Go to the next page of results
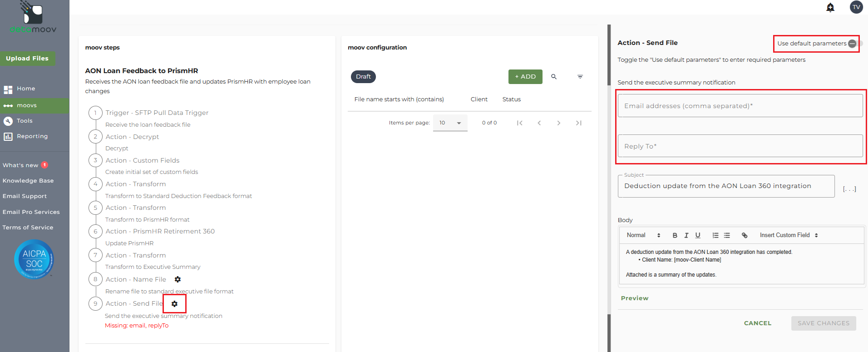This screenshot has height=352, width=868. click(x=559, y=123)
